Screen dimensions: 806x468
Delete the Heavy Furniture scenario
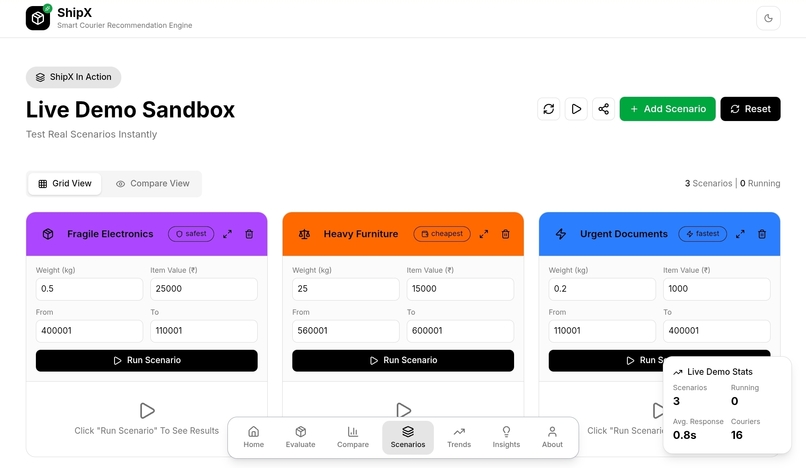point(505,234)
